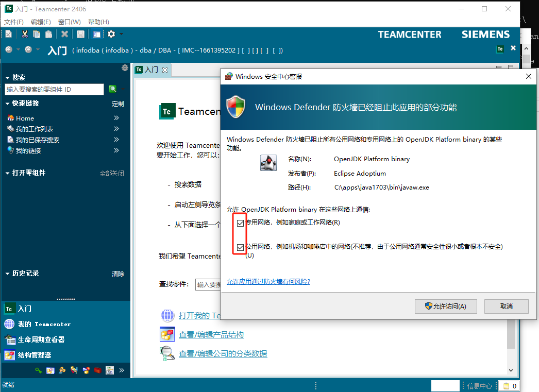Open the 窗口(W) menu

[69, 22]
